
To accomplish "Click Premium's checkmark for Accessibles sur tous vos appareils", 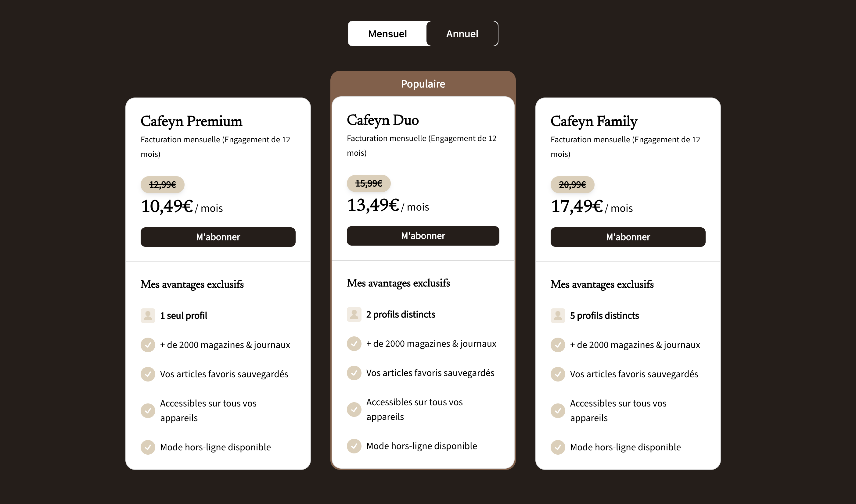I will coord(148,410).
